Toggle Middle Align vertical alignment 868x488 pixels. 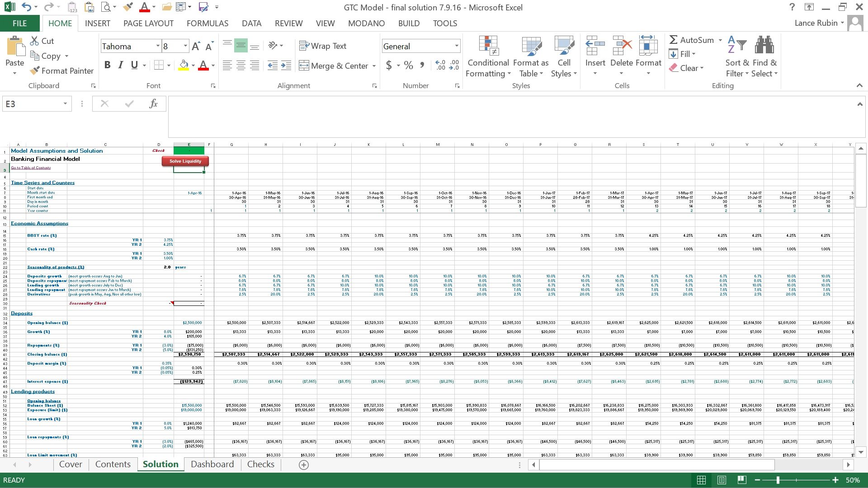(x=241, y=46)
